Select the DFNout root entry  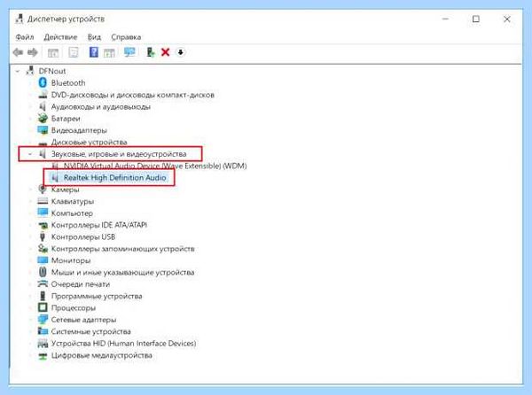click(52, 71)
